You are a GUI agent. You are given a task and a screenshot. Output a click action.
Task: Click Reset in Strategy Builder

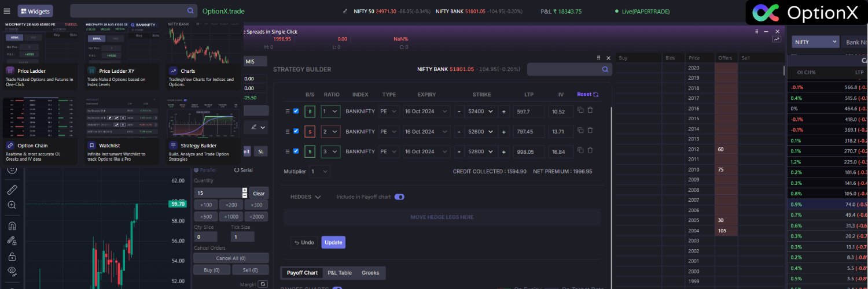pos(587,94)
